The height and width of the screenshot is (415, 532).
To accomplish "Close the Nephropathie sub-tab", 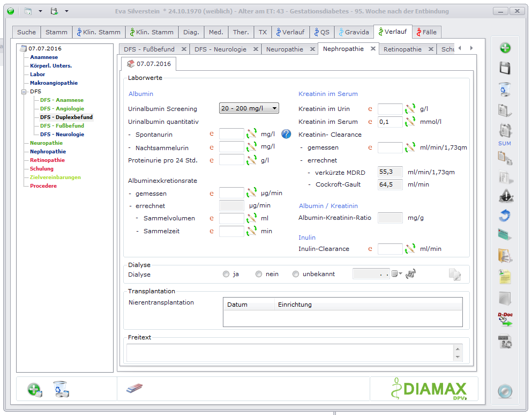I will [x=373, y=49].
